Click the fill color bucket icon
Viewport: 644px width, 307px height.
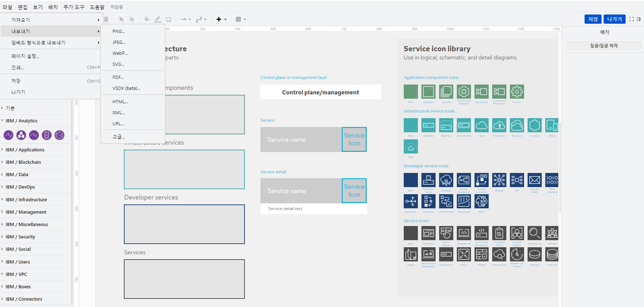click(147, 19)
